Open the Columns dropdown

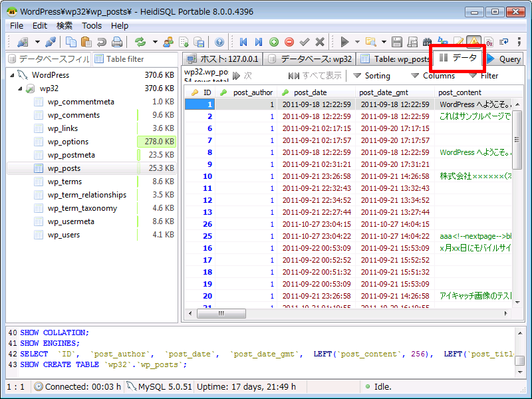(433, 76)
